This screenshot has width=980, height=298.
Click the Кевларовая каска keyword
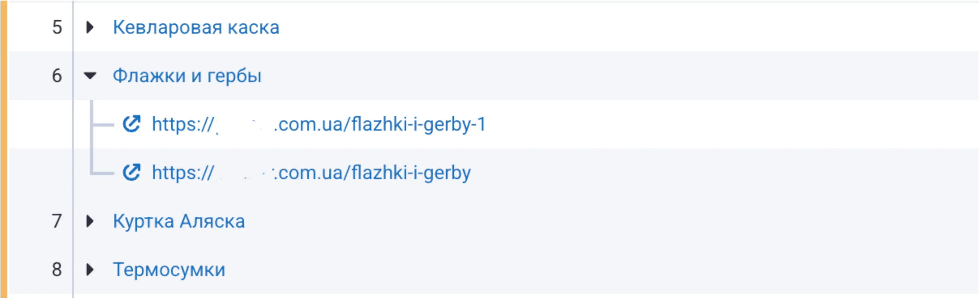tap(196, 27)
